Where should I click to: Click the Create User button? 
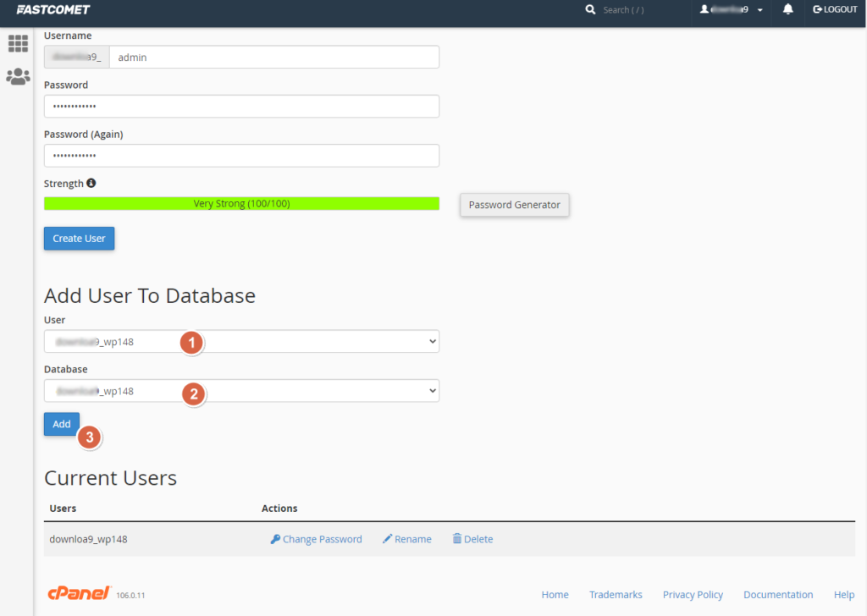[79, 239]
